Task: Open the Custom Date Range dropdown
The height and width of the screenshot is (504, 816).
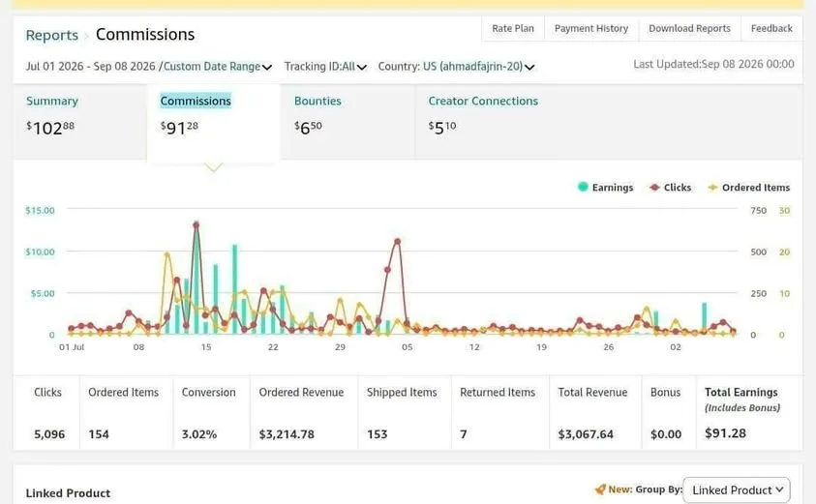Action: (x=149, y=67)
